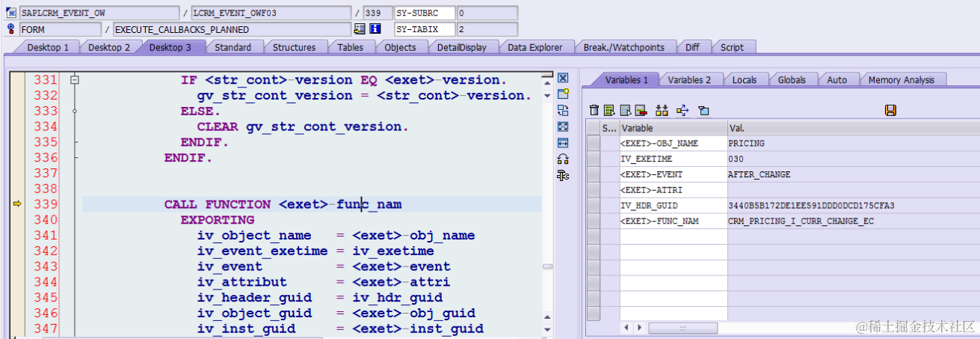Collapse the IF block at line 331
Screen dimensions: 980x339
point(75,79)
